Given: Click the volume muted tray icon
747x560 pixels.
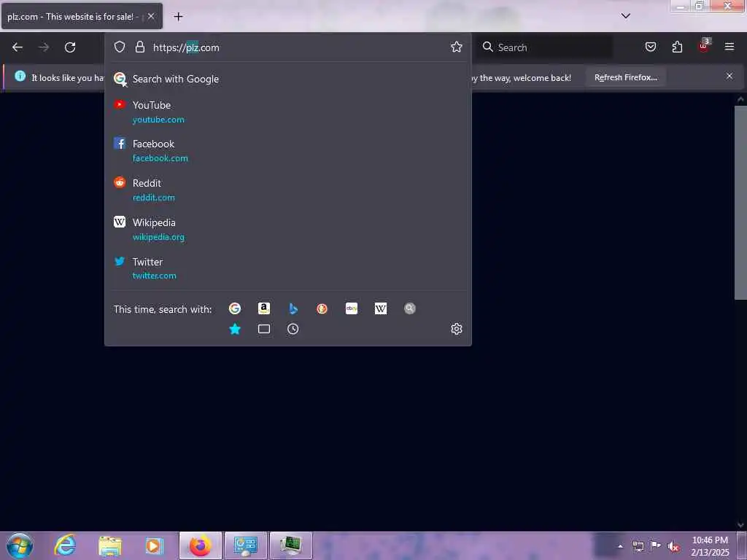Looking at the screenshot, I should (x=673, y=546).
